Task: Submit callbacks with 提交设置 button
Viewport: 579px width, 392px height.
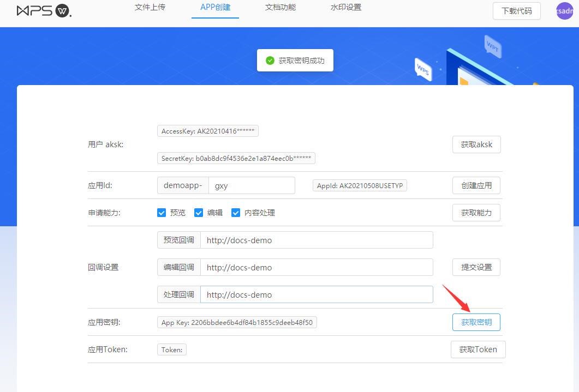Action: (x=476, y=267)
